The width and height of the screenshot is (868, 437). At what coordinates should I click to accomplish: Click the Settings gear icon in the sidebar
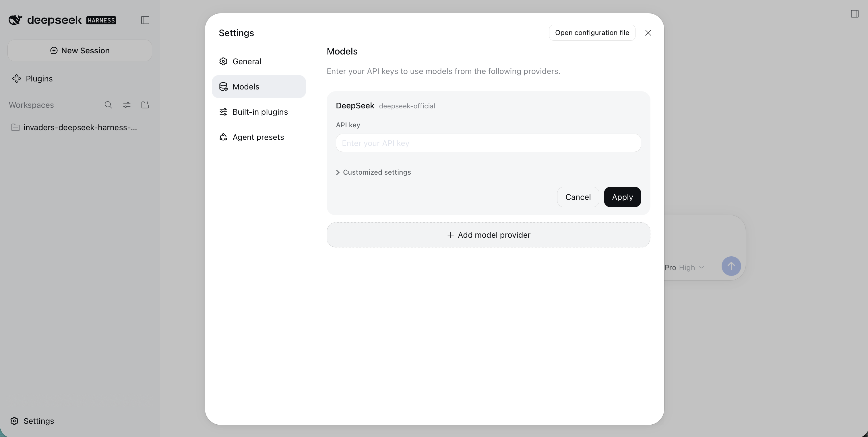coord(14,421)
